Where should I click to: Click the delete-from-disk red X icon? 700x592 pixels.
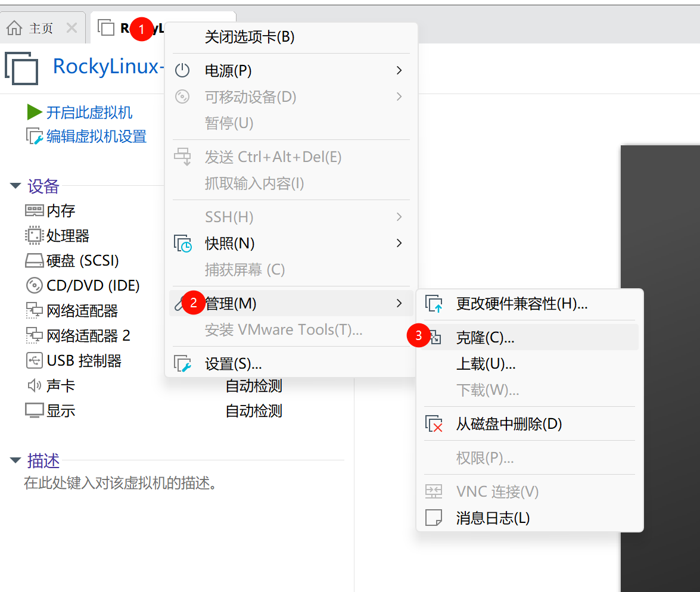coord(434,423)
